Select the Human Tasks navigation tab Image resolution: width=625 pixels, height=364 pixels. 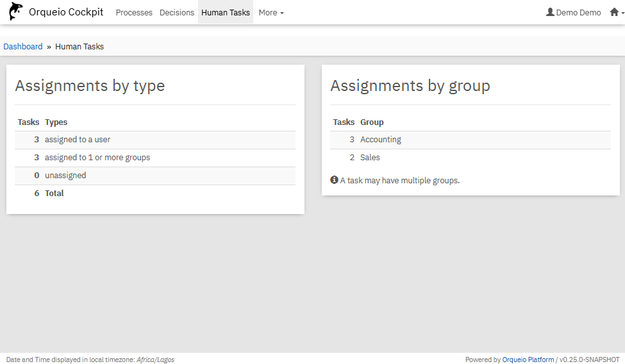[226, 12]
